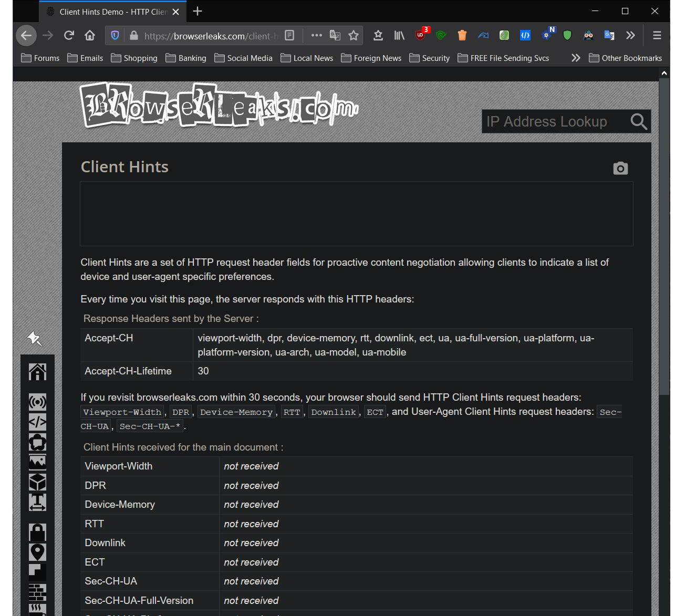Select the Client Hints Demo tab
Viewport: 685px width, 616px height.
click(x=113, y=12)
